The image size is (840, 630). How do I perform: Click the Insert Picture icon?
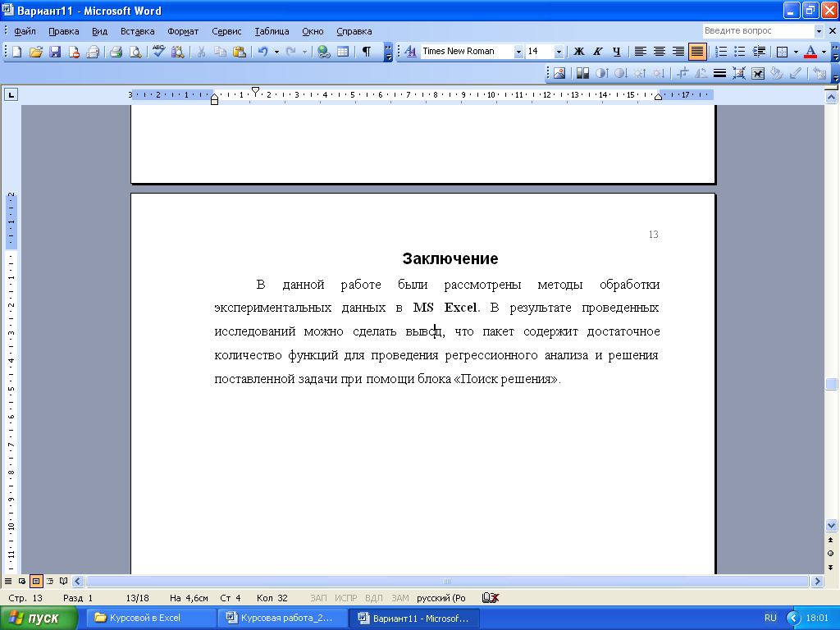(559, 73)
